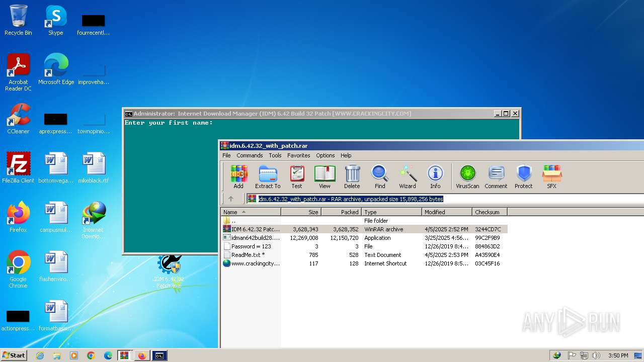Select the flashenviro document desktop icon
644x362 pixels.
point(56,266)
